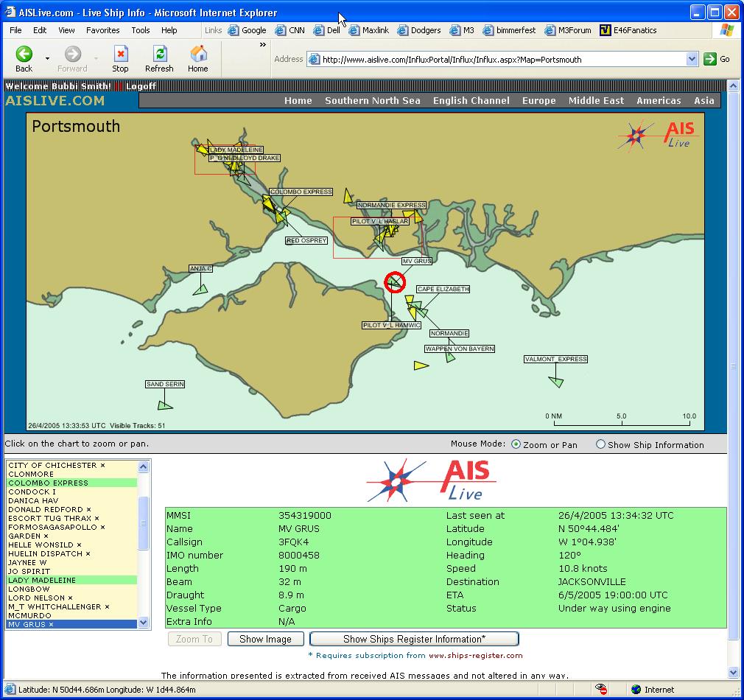Viewport: 744px width, 700px height.
Task: Click the Logoff link
Action: click(x=141, y=86)
